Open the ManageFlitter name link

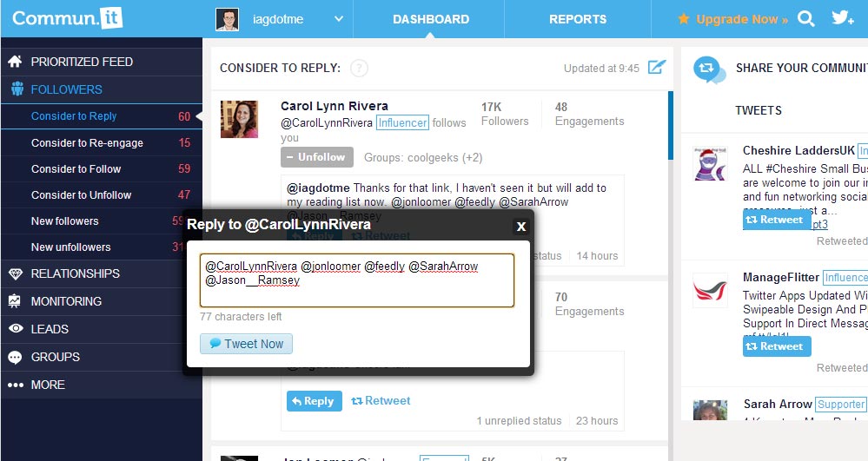pos(781,277)
